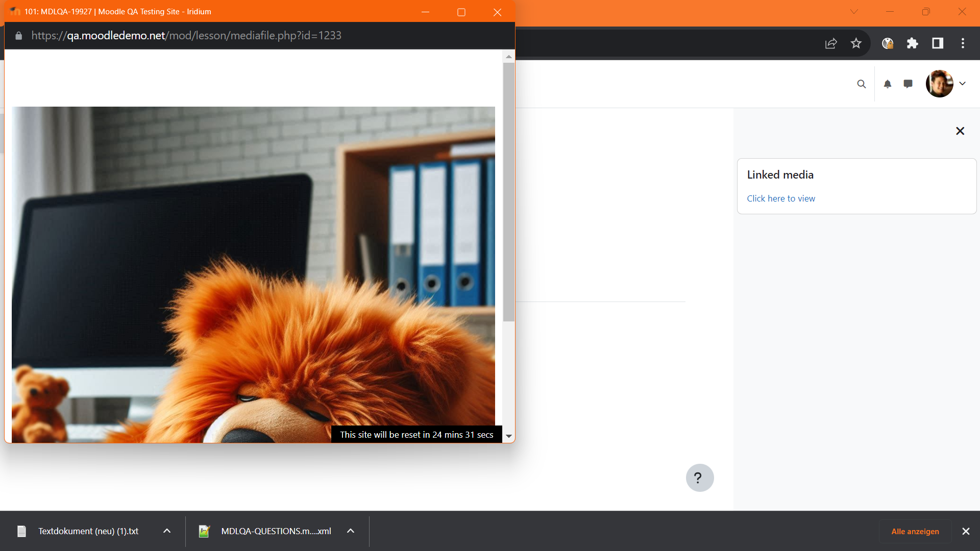
Task: Open Moodle search magnifier icon
Action: point(862,84)
